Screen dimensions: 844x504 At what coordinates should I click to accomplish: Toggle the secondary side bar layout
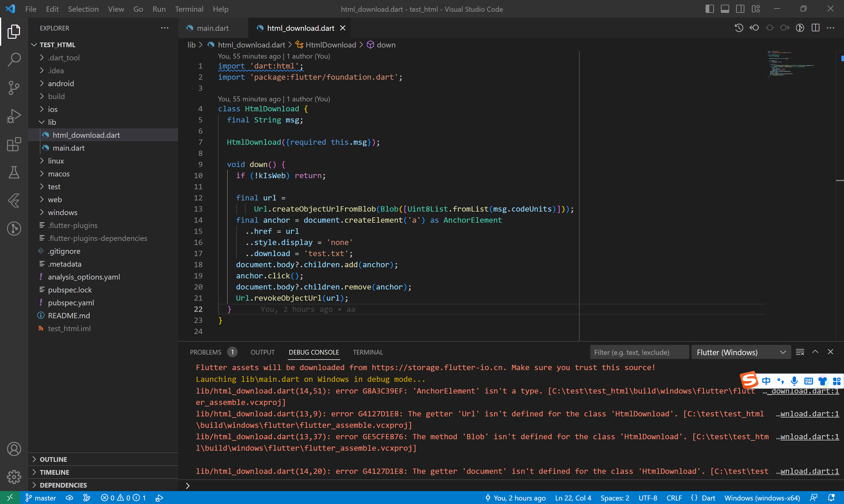740,9
